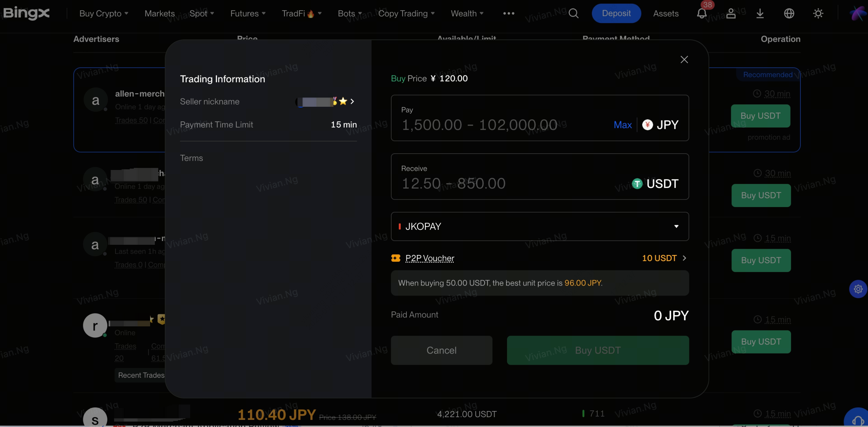Open the Assets page
This screenshot has height=427, width=868.
(666, 13)
